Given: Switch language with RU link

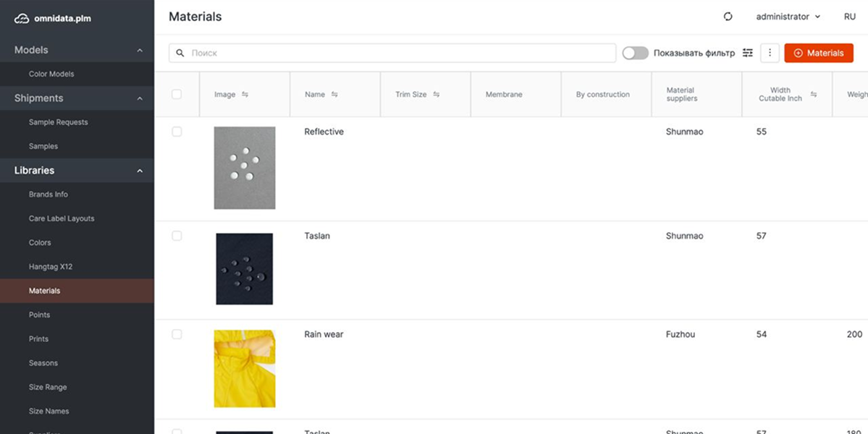Looking at the screenshot, I should [x=849, y=17].
